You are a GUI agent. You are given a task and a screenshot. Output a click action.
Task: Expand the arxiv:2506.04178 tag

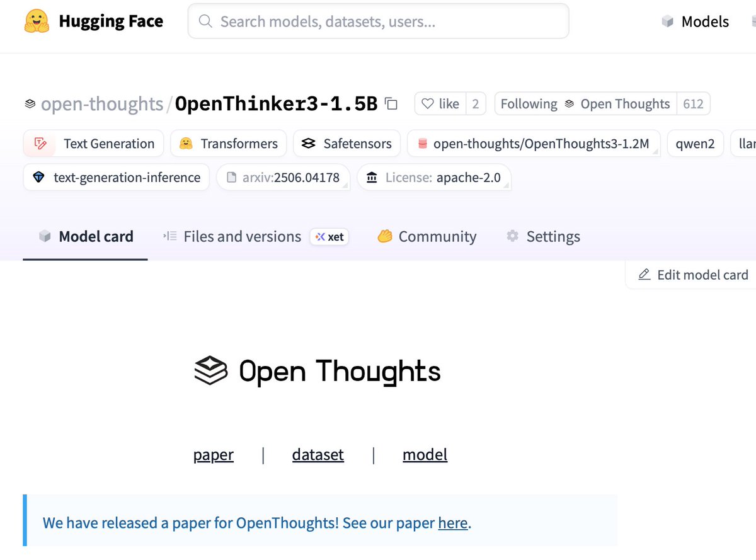283,178
